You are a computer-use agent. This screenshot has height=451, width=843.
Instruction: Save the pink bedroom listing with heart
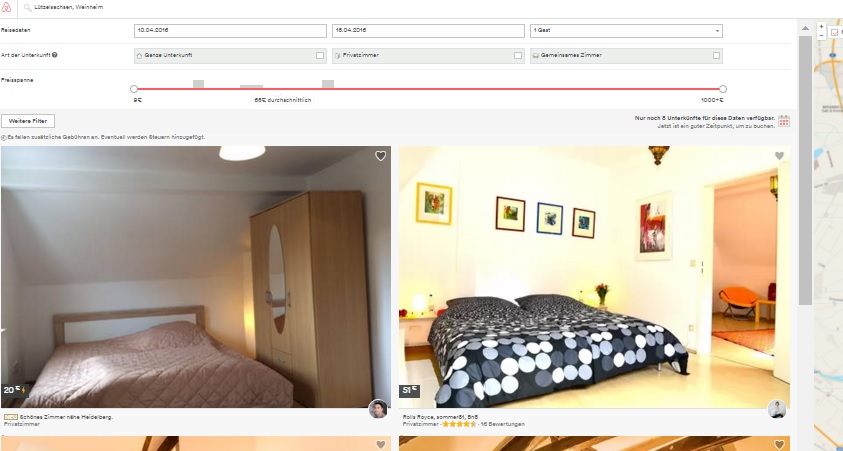pos(380,156)
